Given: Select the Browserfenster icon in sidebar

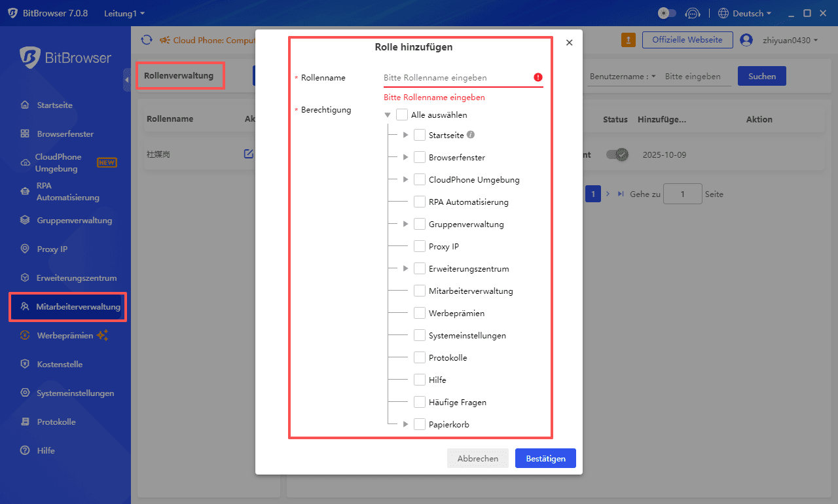Looking at the screenshot, I should (23, 134).
